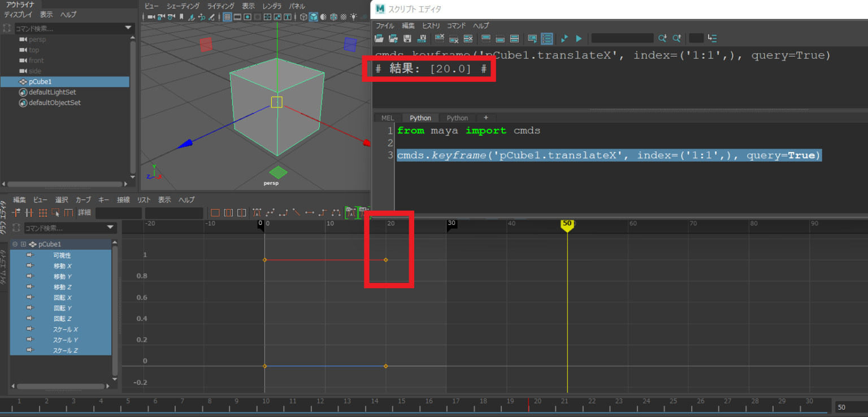The image size is (868, 417).
Task: Open a script file in the Script Editor
Action: tap(379, 38)
